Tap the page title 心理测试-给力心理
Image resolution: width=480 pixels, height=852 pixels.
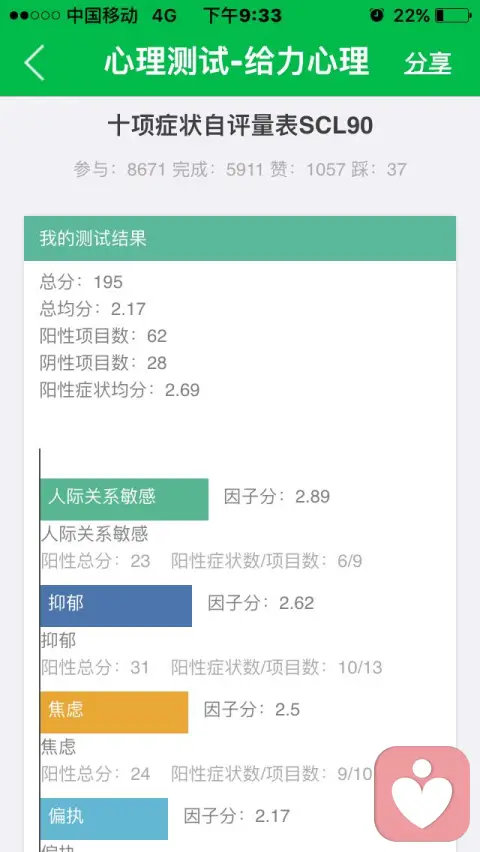coord(236,61)
